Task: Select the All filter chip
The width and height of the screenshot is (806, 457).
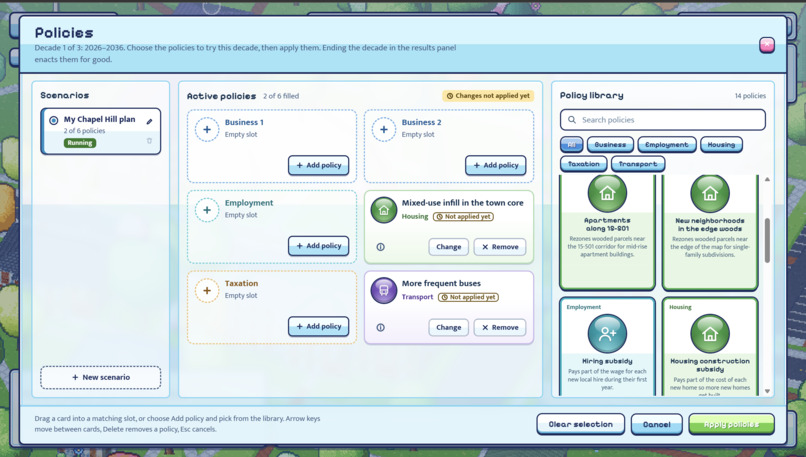Action: tap(571, 145)
